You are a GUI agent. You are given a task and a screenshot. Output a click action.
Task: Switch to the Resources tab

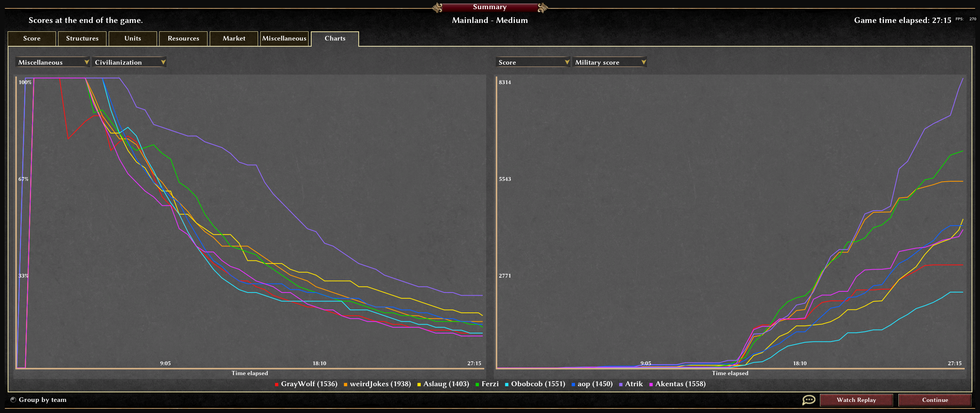click(183, 38)
